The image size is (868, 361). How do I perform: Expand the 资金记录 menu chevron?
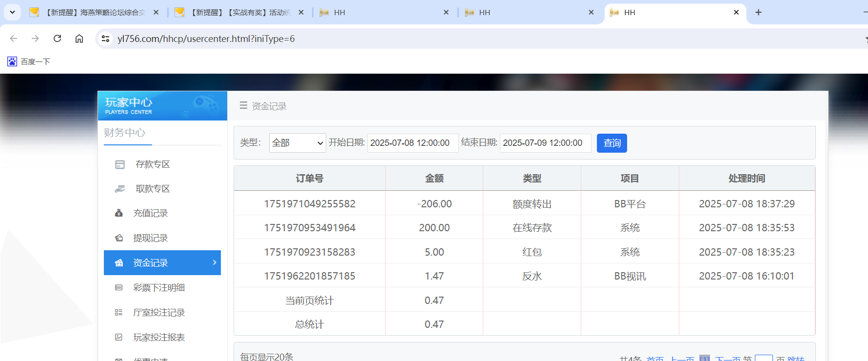click(x=215, y=262)
